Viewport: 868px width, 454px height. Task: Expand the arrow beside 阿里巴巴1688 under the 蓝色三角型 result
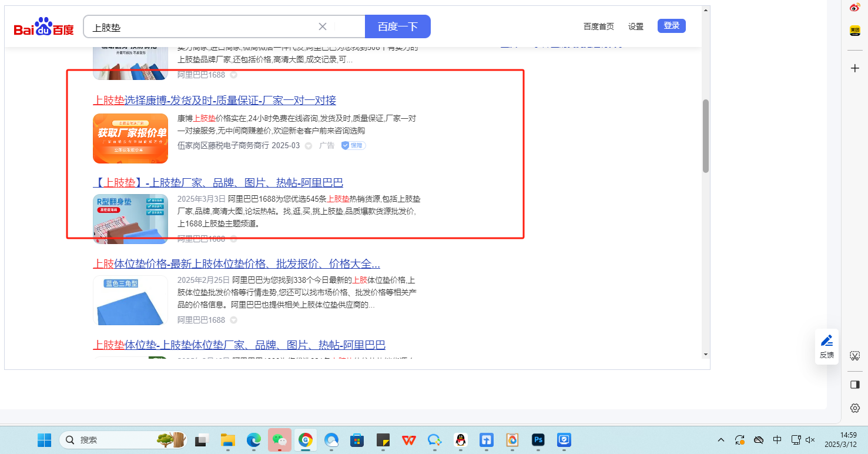coord(233,321)
